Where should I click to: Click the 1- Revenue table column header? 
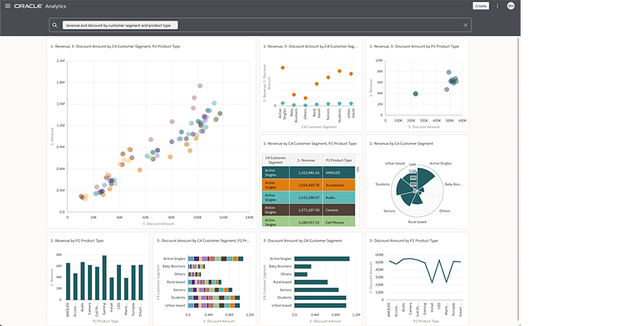pyautogui.click(x=307, y=160)
